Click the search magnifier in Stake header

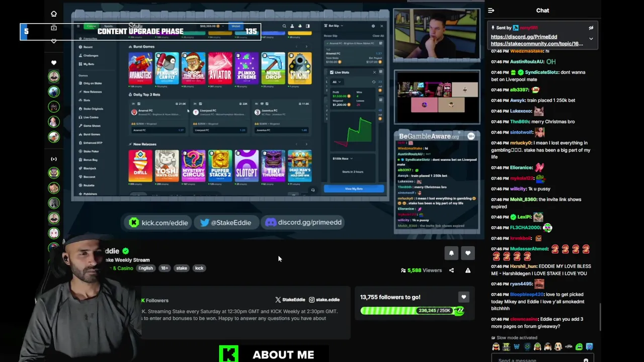pyautogui.click(x=284, y=26)
